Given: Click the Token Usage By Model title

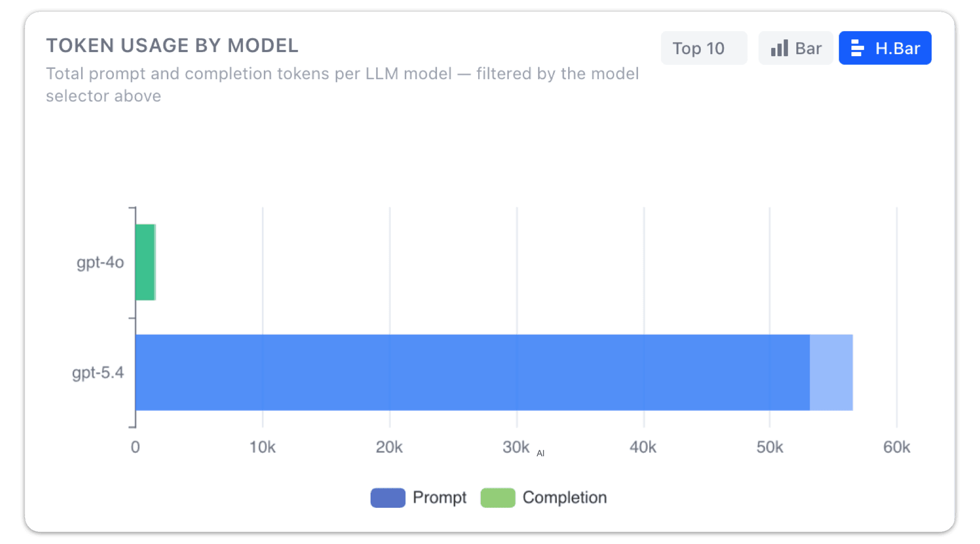Looking at the screenshot, I should click(x=173, y=45).
